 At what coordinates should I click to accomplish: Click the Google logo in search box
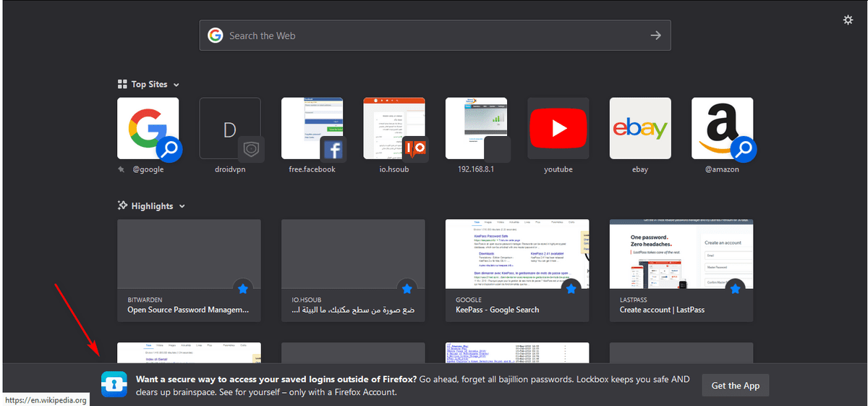coord(215,35)
